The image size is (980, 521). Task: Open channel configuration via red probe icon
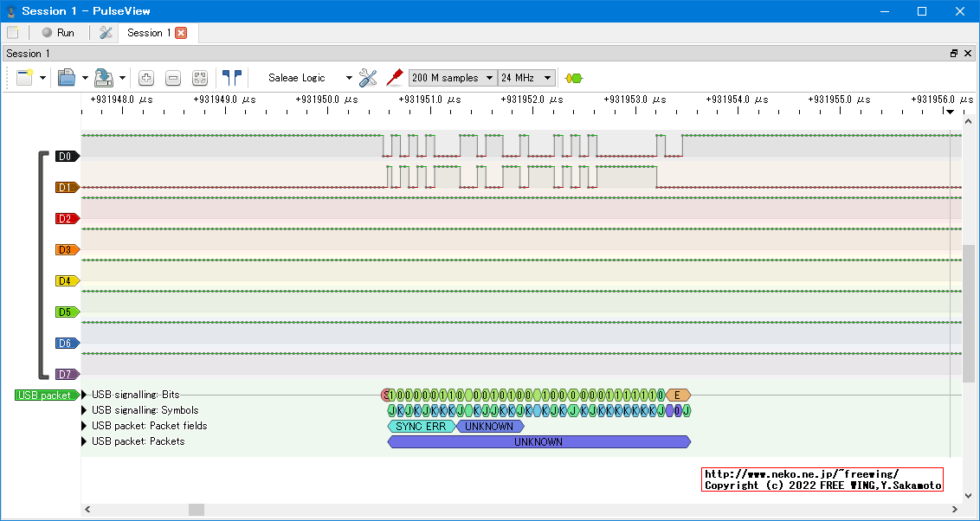[395, 78]
